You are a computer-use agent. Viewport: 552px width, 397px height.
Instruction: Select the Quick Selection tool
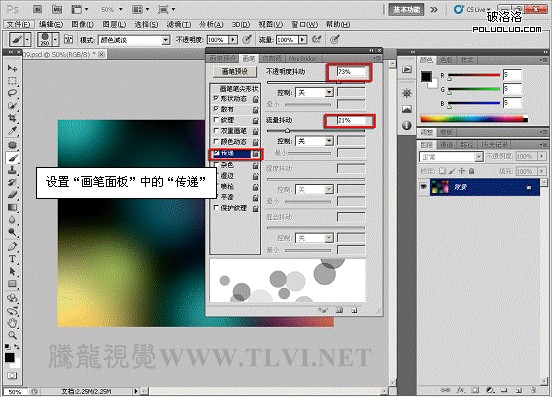[12, 105]
